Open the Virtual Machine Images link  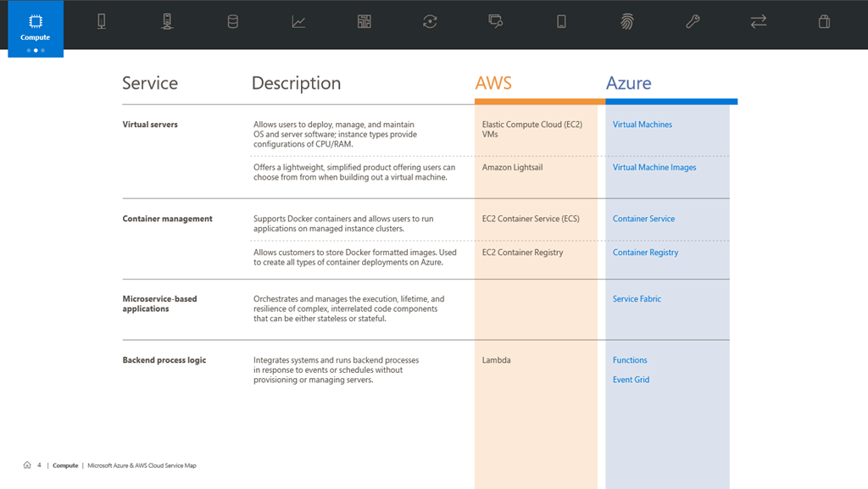654,168
